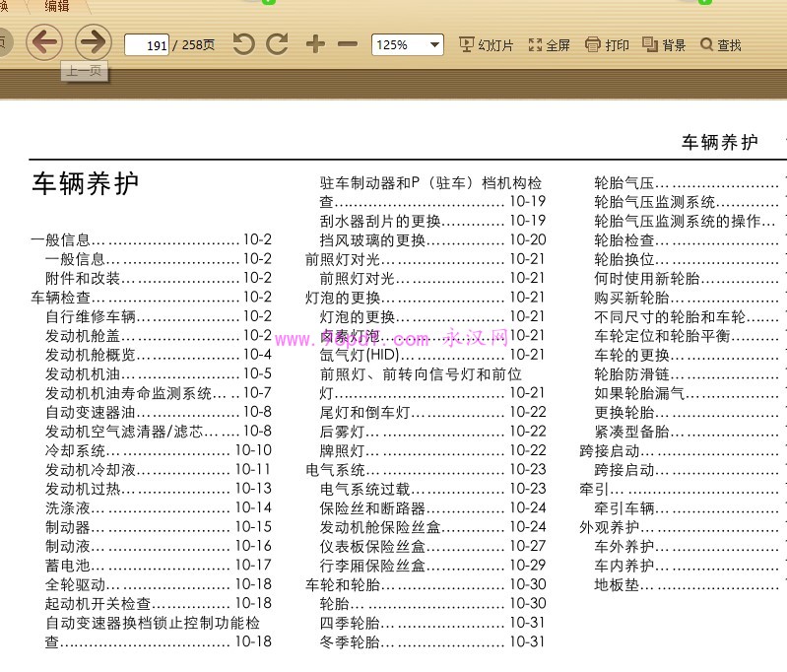The image size is (787, 672).
Task: Click the page number input field
Action: tap(147, 45)
